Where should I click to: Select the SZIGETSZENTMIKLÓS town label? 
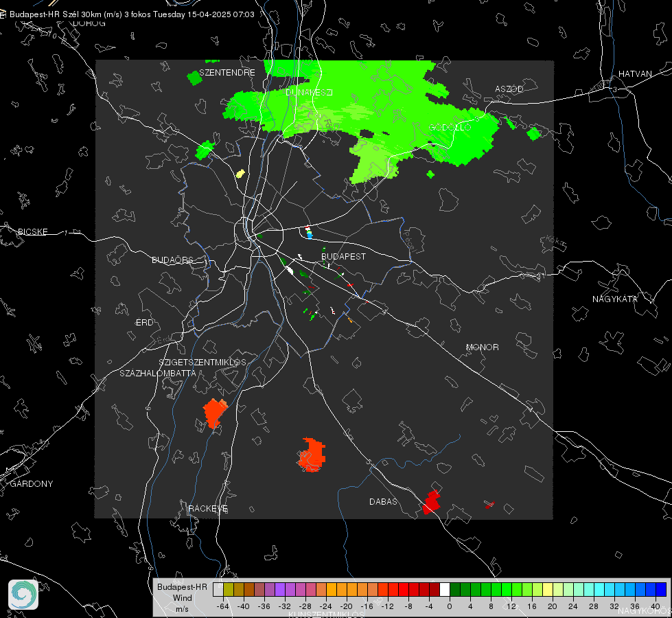(202, 363)
